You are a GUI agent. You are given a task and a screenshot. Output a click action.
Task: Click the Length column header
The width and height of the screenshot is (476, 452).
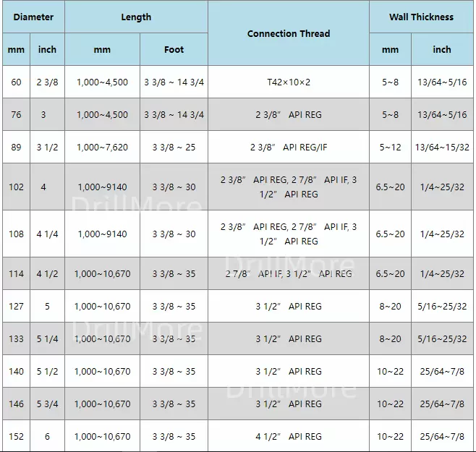click(x=136, y=17)
